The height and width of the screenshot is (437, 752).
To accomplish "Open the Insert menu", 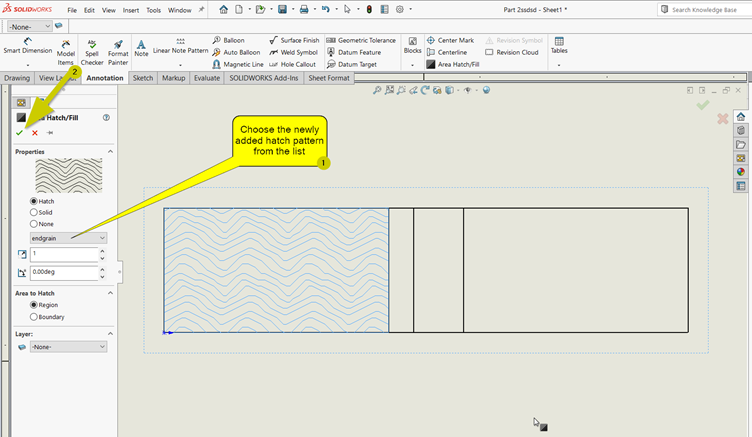I will pos(131,10).
